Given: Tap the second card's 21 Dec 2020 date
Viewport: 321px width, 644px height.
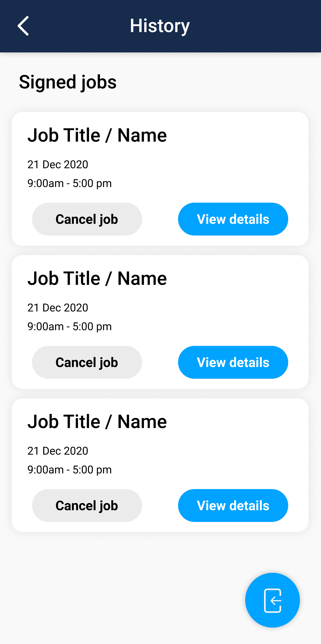Looking at the screenshot, I should [58, 308].
